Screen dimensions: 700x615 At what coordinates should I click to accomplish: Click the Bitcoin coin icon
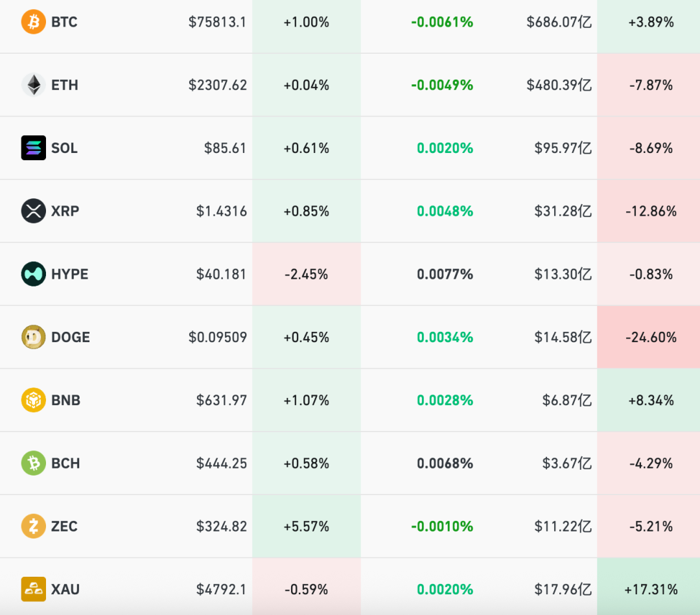(x=33, y=22)
